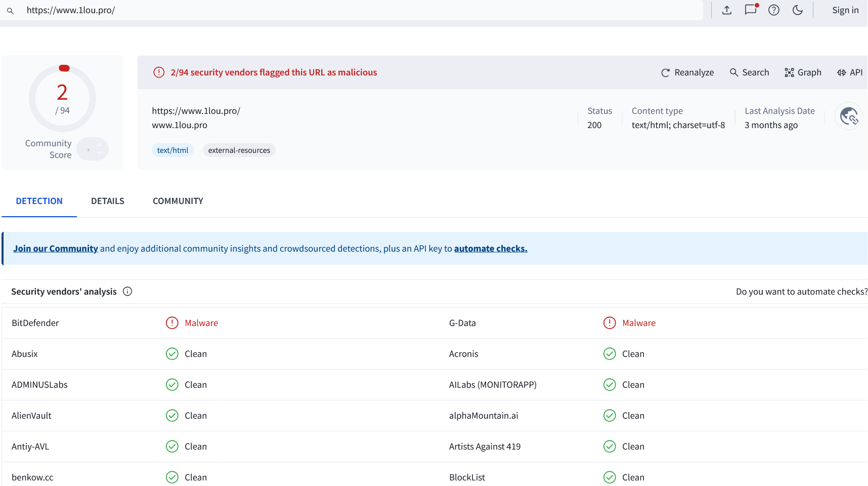The image size is (868, 486).
Task: Click the Acronis vendor name
Action: click(x=464, y=354)
